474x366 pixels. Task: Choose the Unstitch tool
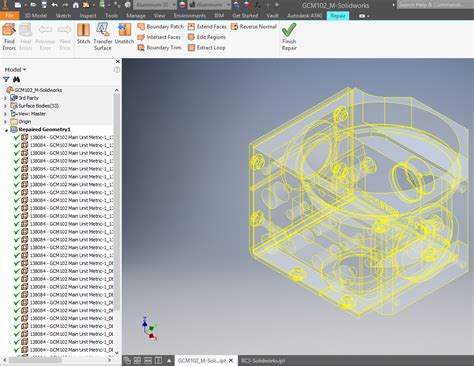124,34
